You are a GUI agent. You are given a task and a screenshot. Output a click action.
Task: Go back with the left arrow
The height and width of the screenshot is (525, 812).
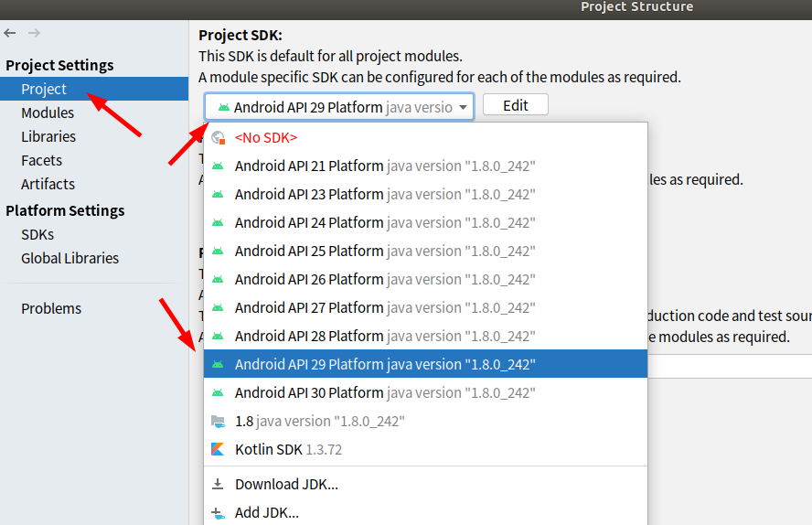[10, 33]
